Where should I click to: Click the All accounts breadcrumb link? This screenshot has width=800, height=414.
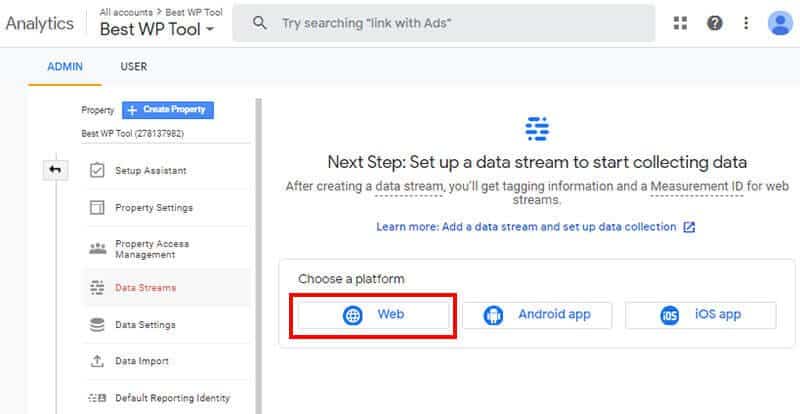click(126, 12)
